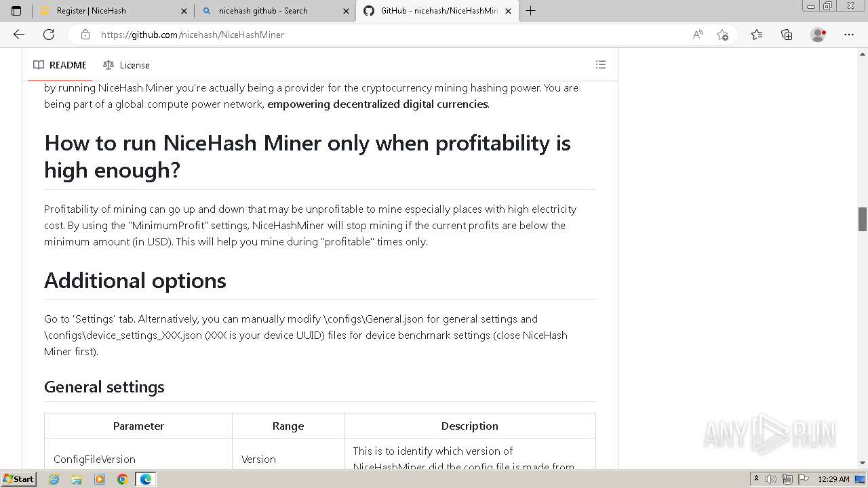Add this page to favorites
The width and height of the screenshot is (868, 488).
click(x=722, y=35)
